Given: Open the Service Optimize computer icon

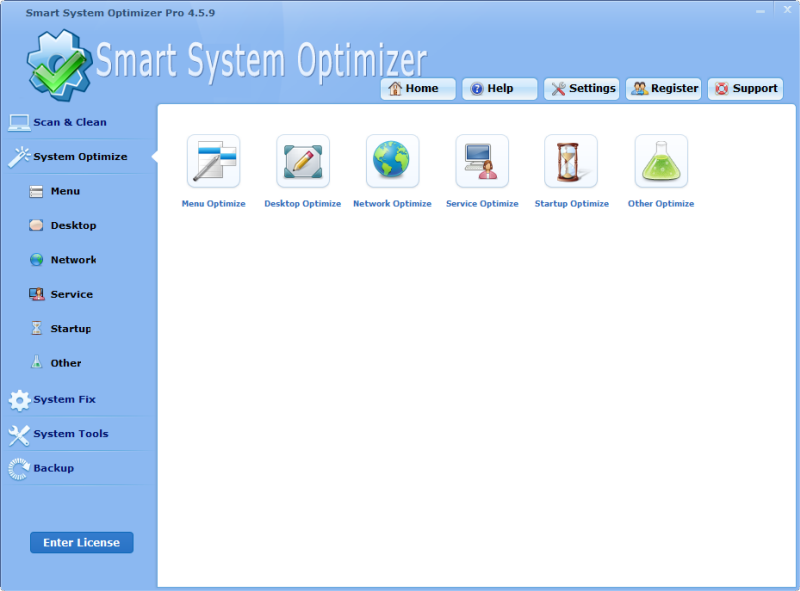Looking at the screenshot, I should pyautogui.click(x=482, y=161).
